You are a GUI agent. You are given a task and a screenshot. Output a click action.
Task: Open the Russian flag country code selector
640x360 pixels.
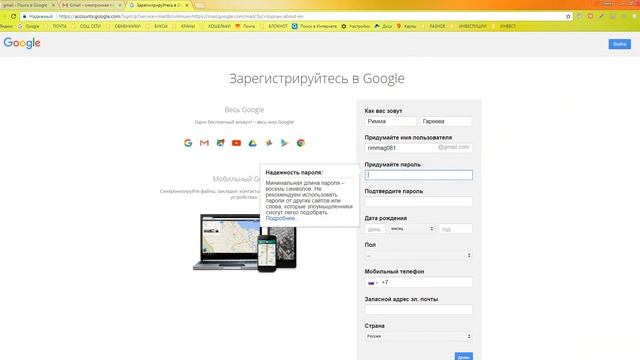(373, 282)
